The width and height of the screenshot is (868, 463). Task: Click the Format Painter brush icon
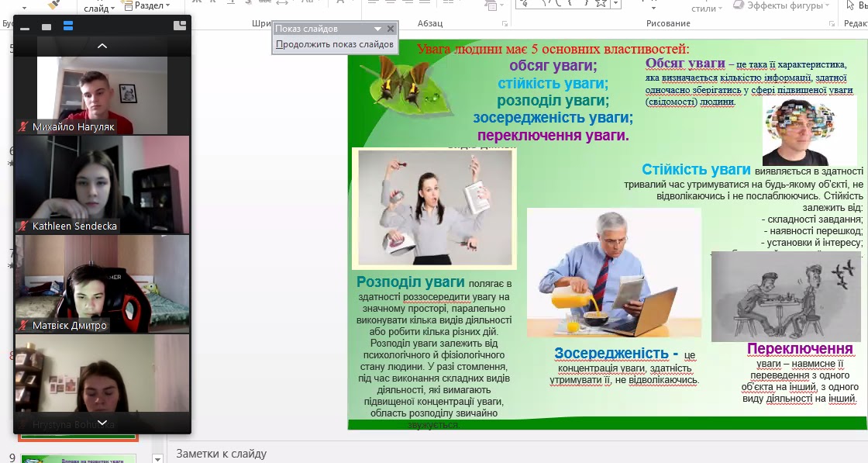click(x=53, y=5)
